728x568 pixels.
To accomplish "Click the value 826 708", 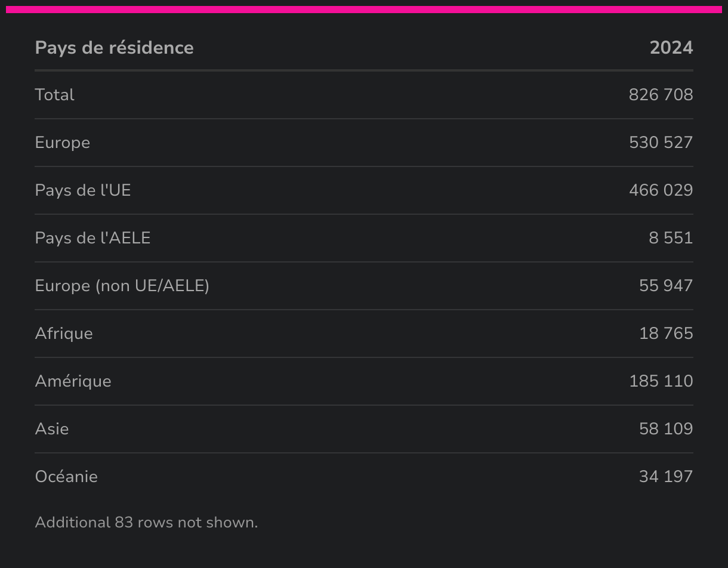I will tap(661, 95).
